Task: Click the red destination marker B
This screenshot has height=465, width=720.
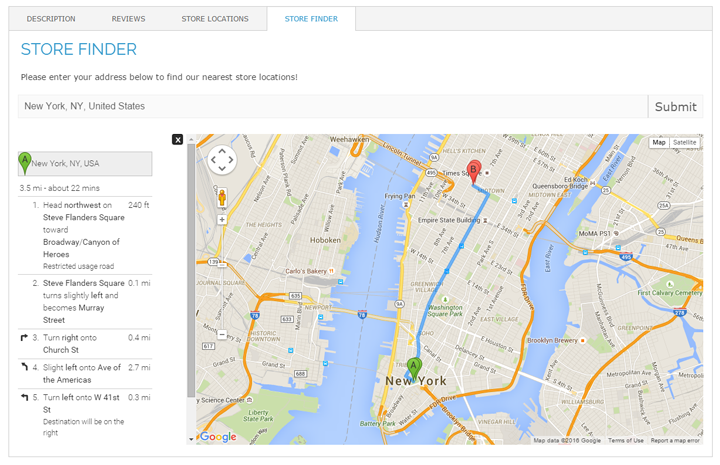Action: pos(474,169)
